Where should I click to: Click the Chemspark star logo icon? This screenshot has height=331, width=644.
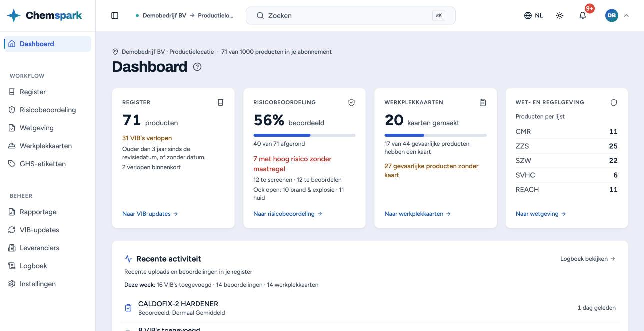pos(14,15)
